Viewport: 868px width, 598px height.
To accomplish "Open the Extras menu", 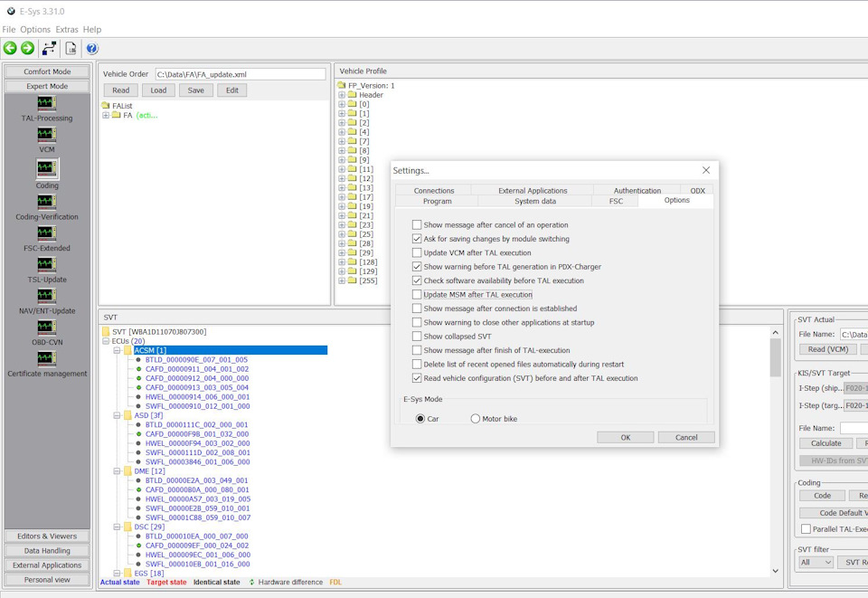I will pos(67,29).
